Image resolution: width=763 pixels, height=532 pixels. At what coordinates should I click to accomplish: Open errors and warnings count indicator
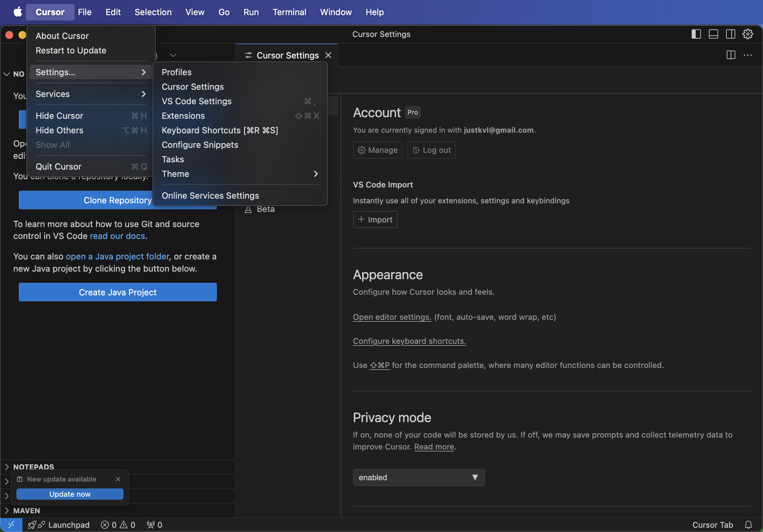point(118,525)
